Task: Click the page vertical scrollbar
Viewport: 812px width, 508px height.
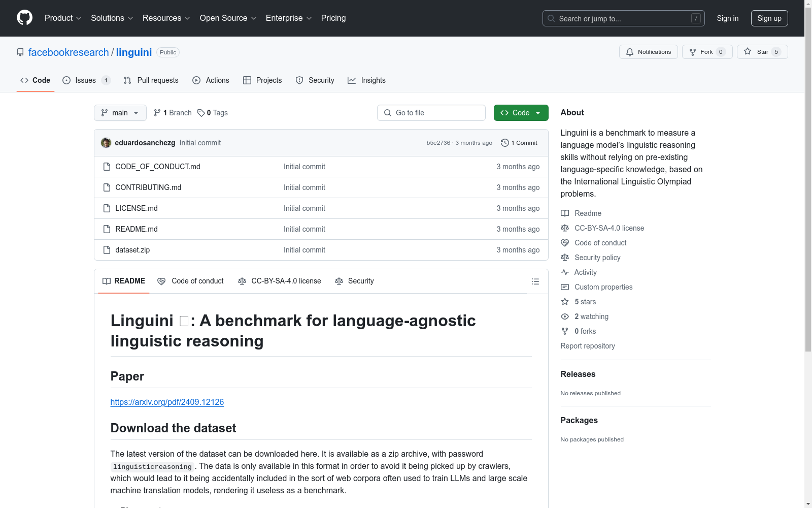Action: 808,203
